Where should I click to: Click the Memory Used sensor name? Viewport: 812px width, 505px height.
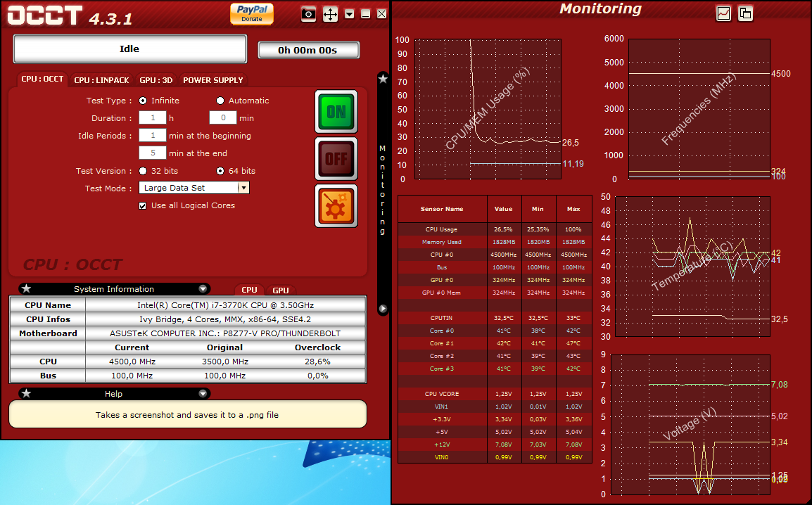[x=442, y=242]
